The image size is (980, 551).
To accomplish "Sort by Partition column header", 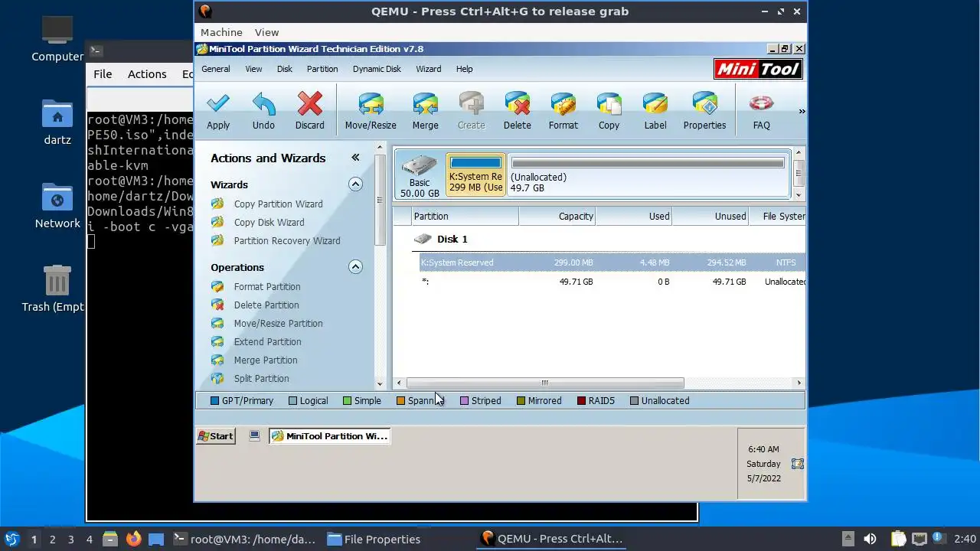I will point(465,217).
